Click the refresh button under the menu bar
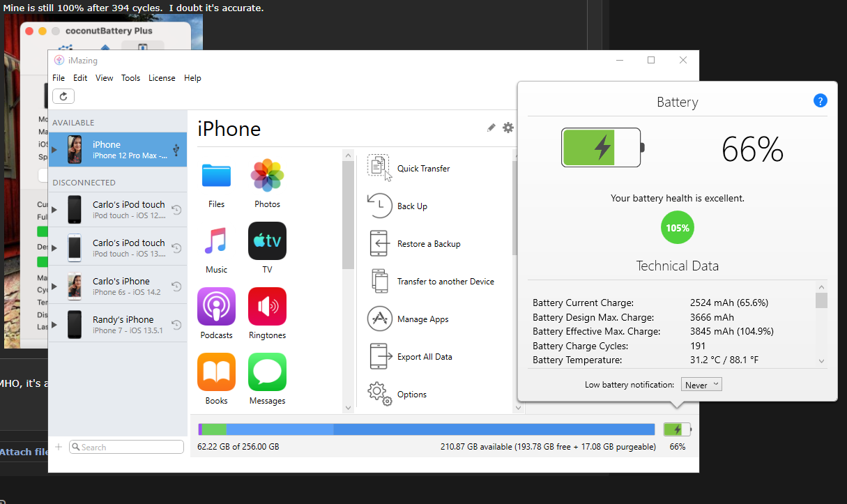 click(x=63, y=96)
